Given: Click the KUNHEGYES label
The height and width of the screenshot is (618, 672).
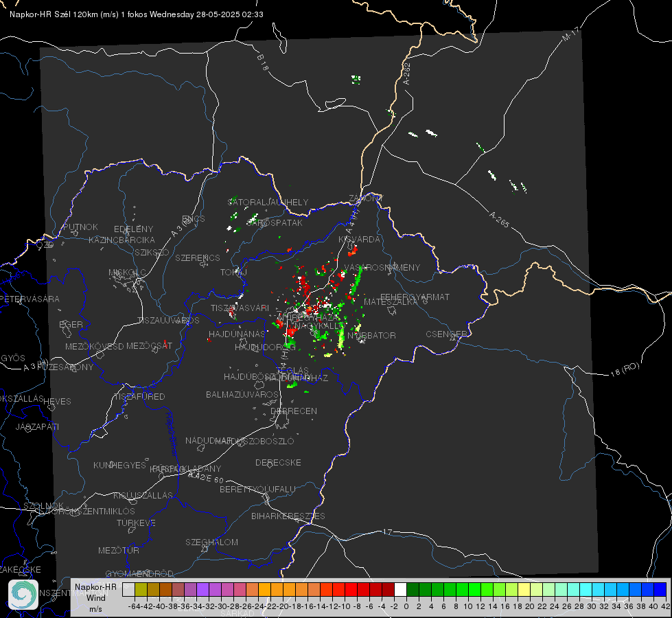Looking at the screenshot, I should pos(119,466).
